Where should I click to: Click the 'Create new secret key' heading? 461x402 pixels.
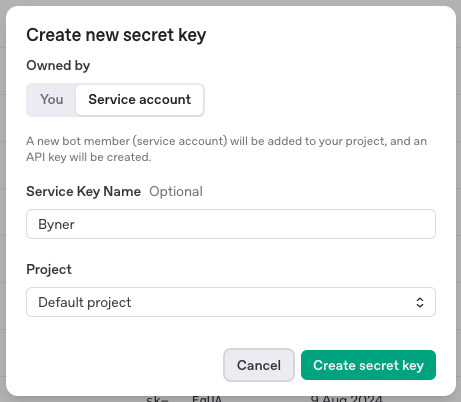(116, 35)
